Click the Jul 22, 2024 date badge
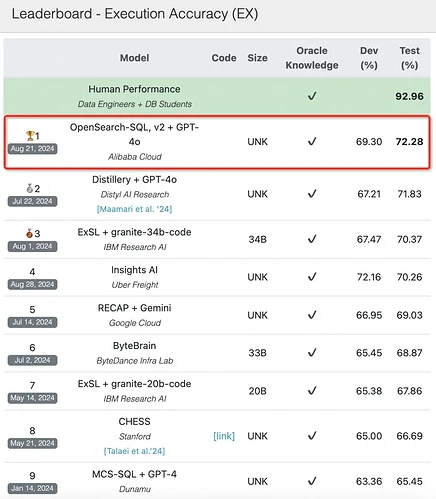This screenshot has height=499, width=436. pos(32,201)
